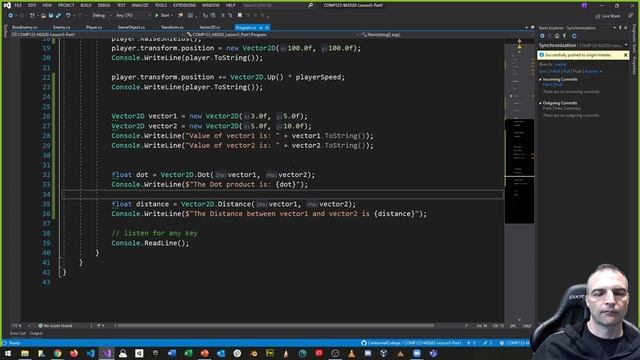
Task: Open the Output tab
Action: pos(36,333)
